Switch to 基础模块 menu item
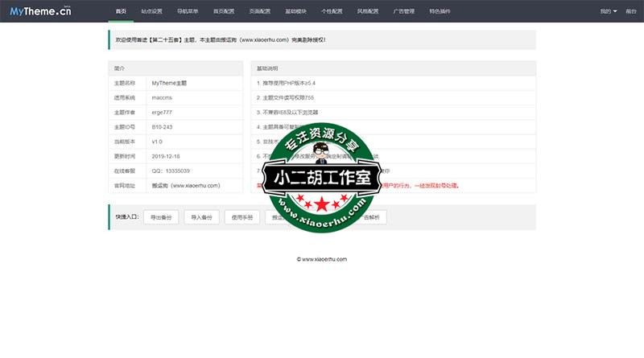The image size is (644, 358). (x=295, y=12)
